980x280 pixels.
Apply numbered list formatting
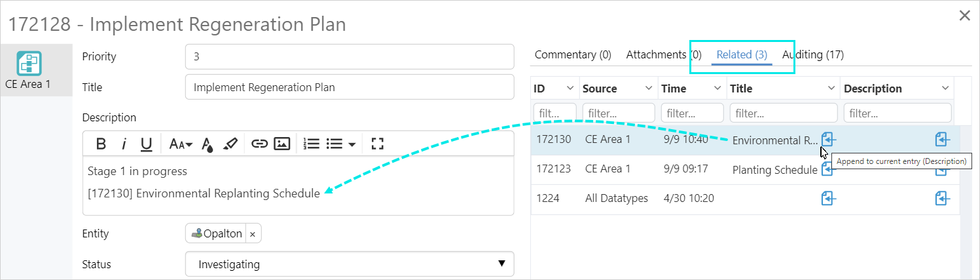coord(312,144)
